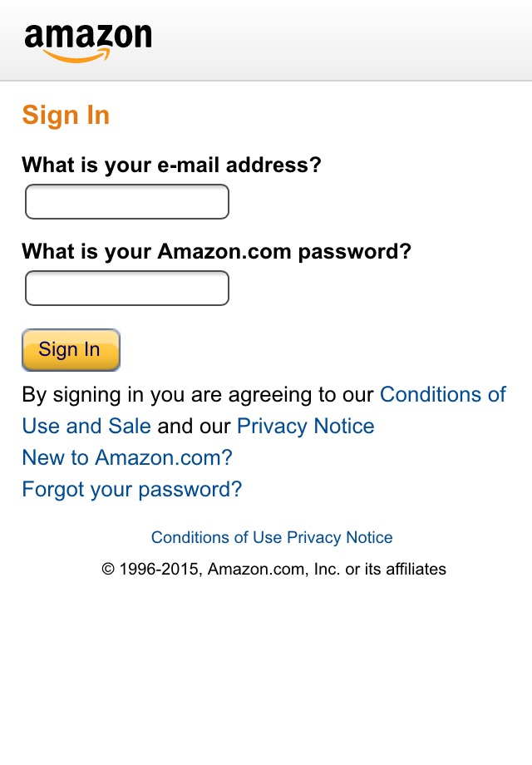Click the Sign In page heading
Viewport: 532px width, 765px height.
coord(65,115)
